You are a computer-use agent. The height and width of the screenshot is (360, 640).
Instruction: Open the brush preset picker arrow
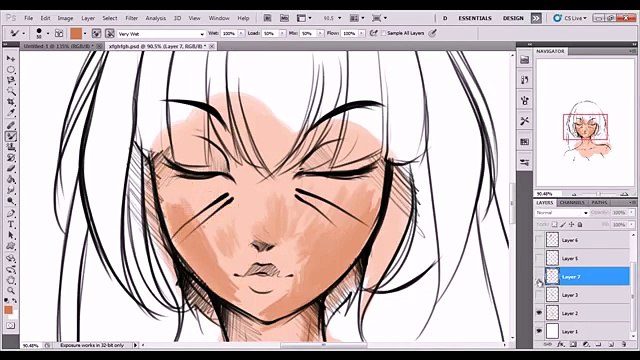coord(48,33)
